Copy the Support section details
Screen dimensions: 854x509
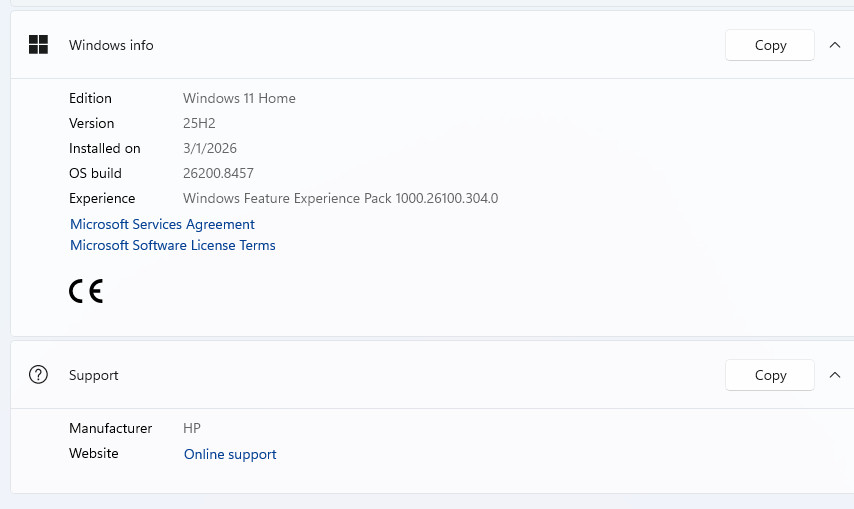pos(770,375)
